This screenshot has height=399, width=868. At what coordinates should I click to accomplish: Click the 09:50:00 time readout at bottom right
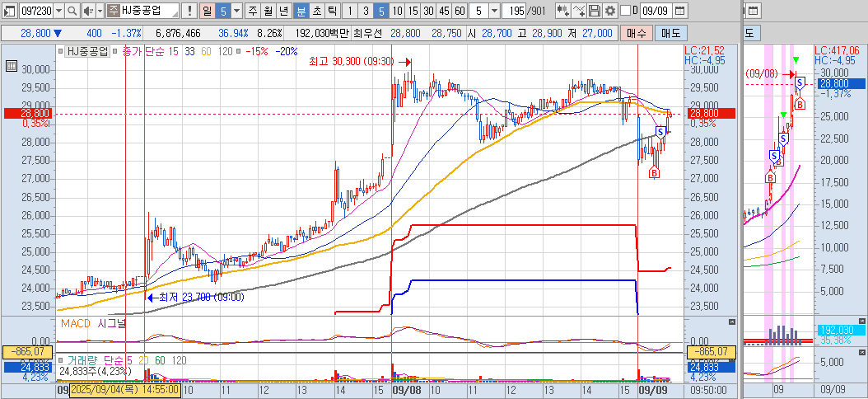click(x=707, y=390)
